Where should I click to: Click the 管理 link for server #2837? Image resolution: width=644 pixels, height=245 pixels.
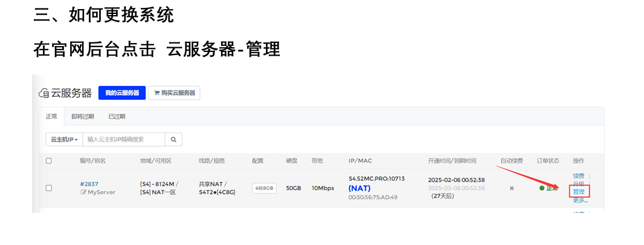[579, 192]
